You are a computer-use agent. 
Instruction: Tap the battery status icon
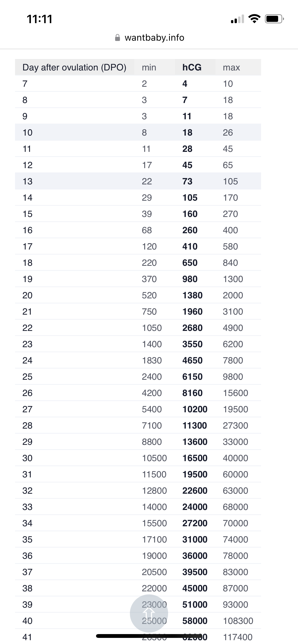pos(274,19)
